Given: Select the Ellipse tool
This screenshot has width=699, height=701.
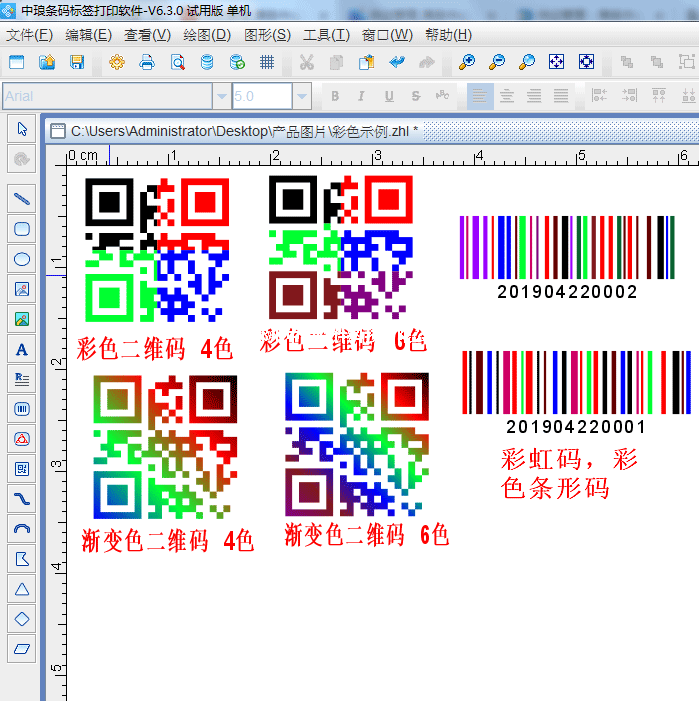Looking at the screenshot, I should click(x=21, y=259).
